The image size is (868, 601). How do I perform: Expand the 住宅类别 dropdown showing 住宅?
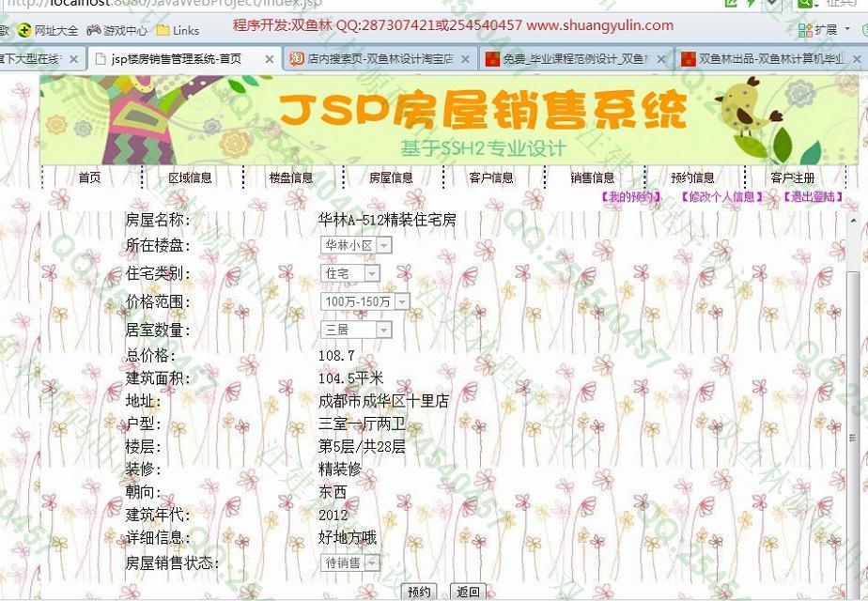(349, 273)
